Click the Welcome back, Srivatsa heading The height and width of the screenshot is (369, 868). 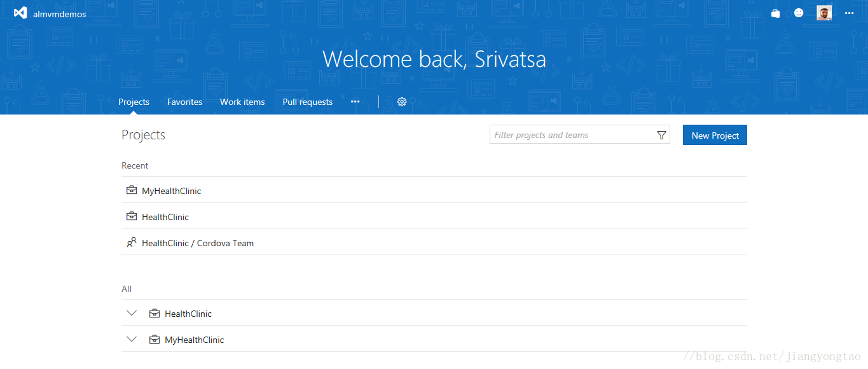click(x=434, y=59)
